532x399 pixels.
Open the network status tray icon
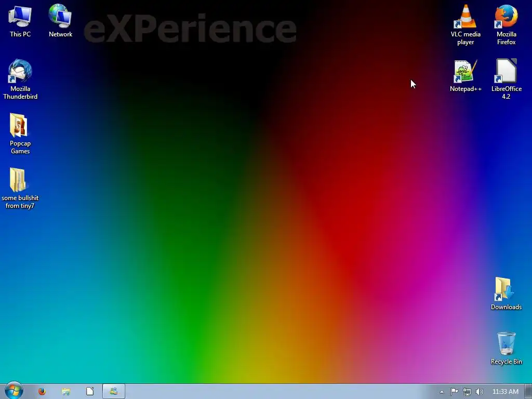pos(467,392)
